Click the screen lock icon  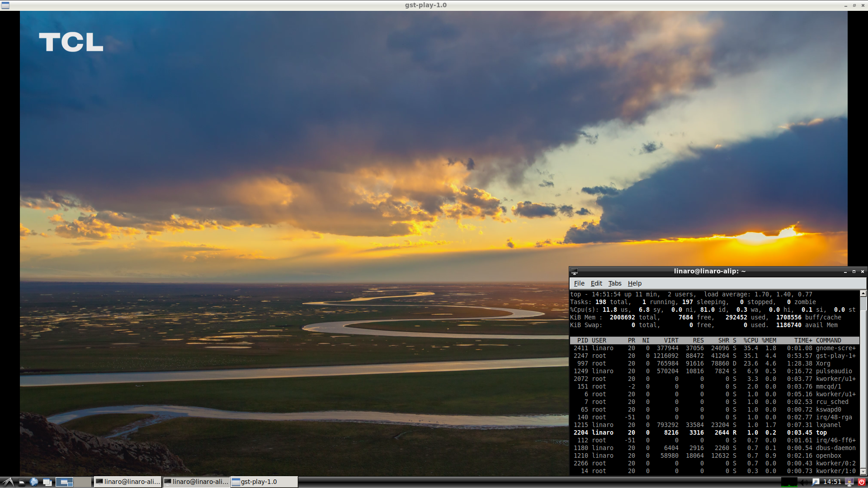(849, 482)
